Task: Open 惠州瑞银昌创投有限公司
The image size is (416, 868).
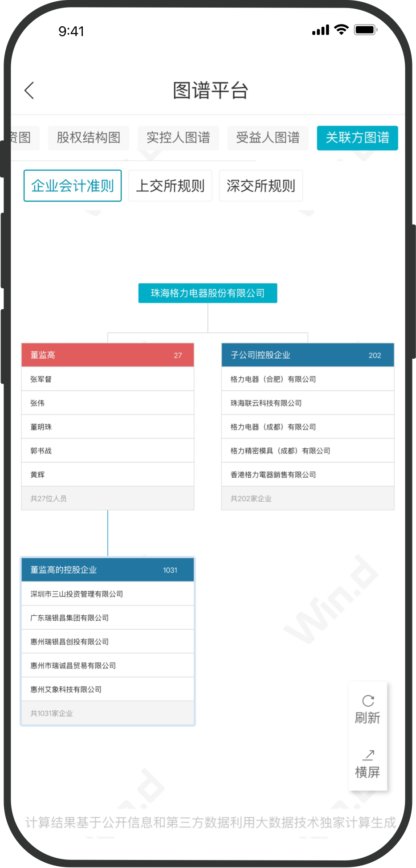Action: 108,642
